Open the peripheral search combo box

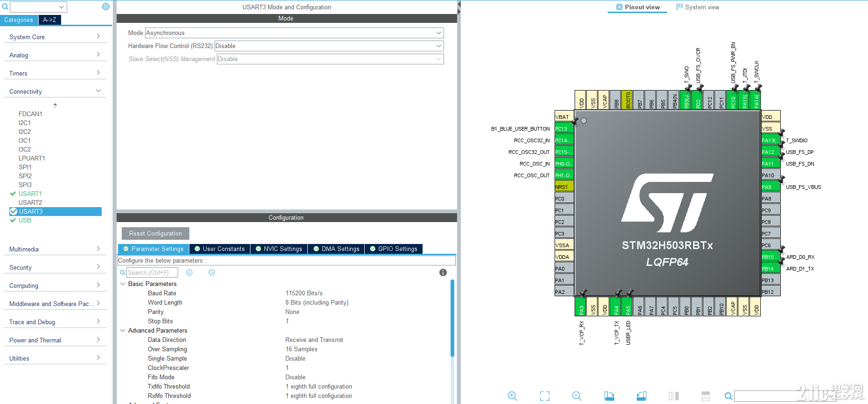38,7
